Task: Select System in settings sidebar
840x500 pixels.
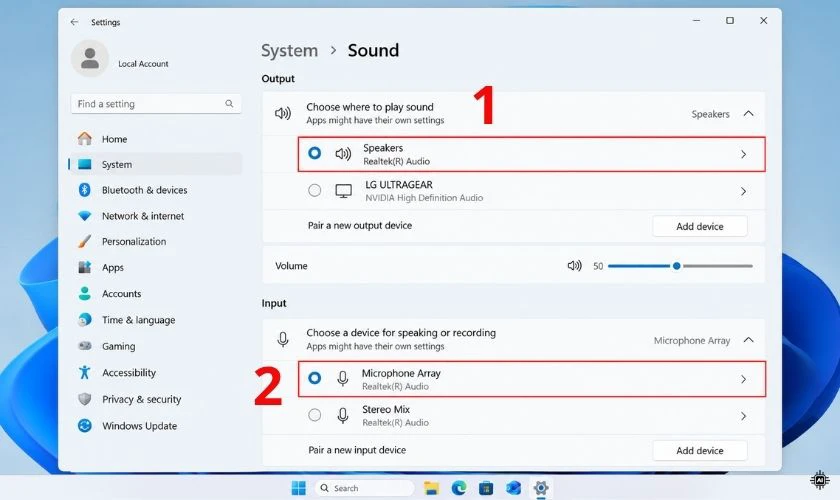Action: [155, 165]
